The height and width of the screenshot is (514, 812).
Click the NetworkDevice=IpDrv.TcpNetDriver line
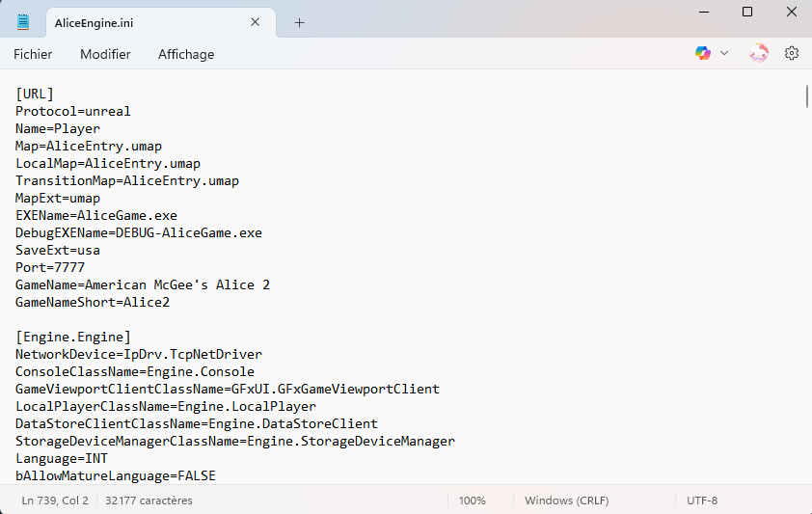click(139, 354)
